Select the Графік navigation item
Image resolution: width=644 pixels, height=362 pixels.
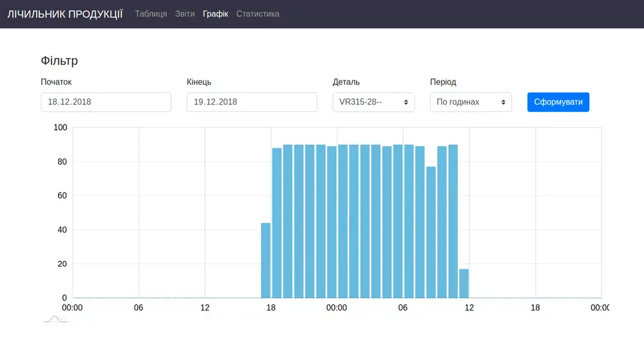[215, 14]
